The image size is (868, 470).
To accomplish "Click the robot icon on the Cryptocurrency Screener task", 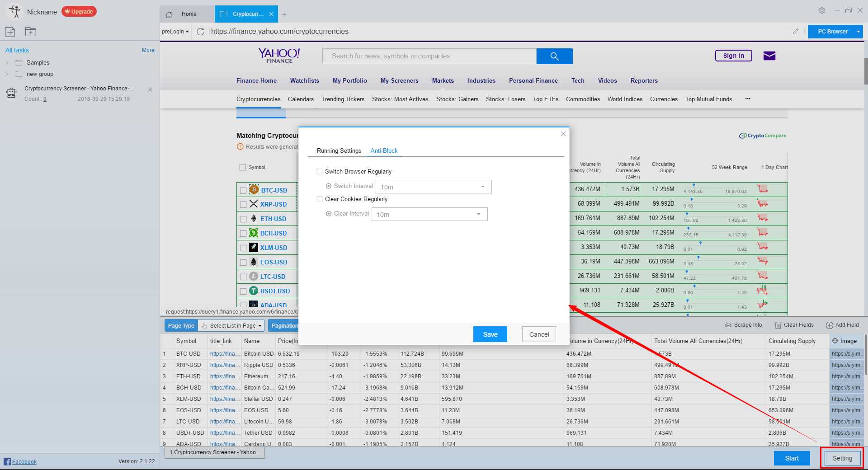I will [x=11, y=93].
